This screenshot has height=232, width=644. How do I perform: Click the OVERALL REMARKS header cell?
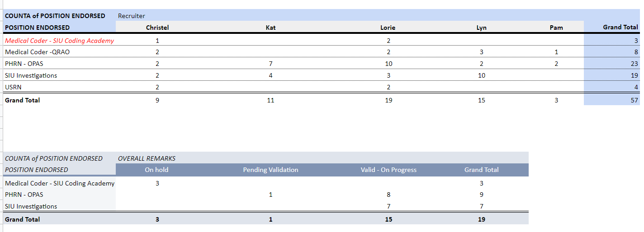[147, 158]
